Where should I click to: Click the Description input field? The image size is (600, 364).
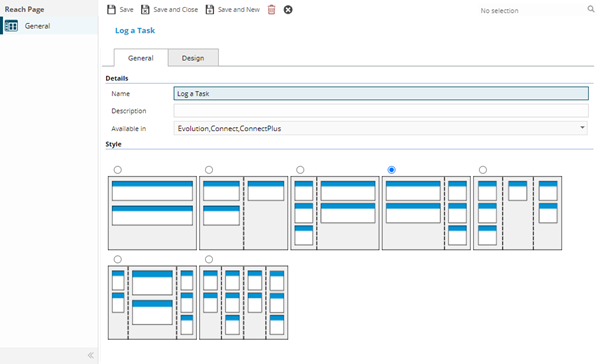[381, 111]
